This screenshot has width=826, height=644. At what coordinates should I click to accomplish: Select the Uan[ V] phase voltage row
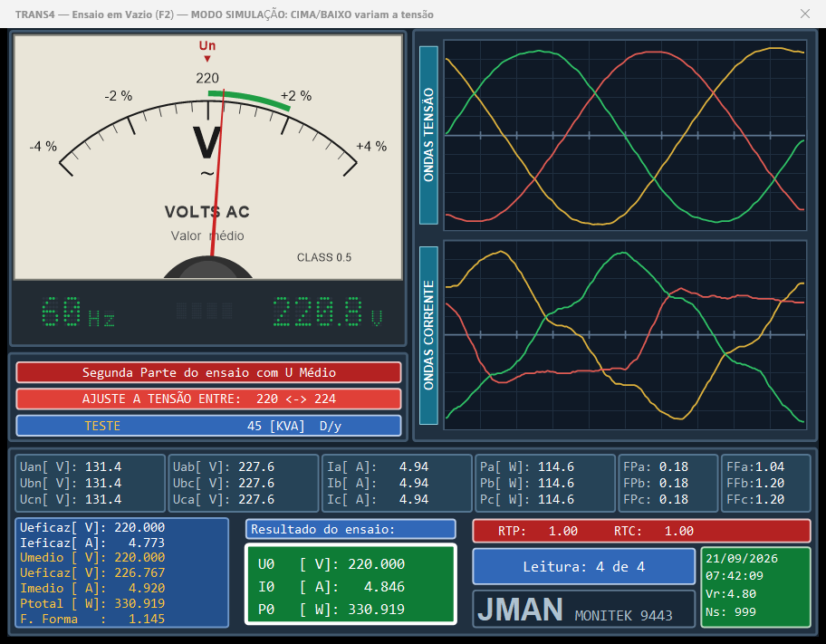tap(71, 467)
